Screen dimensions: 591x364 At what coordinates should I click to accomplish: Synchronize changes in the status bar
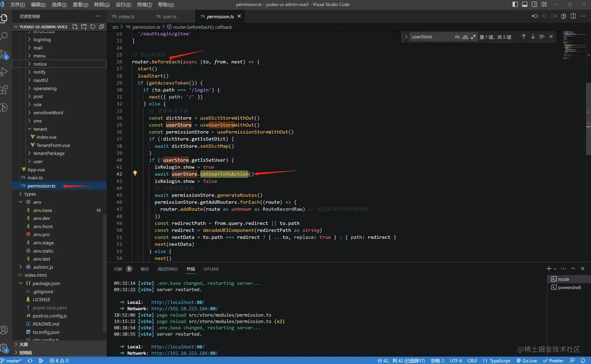30,360
